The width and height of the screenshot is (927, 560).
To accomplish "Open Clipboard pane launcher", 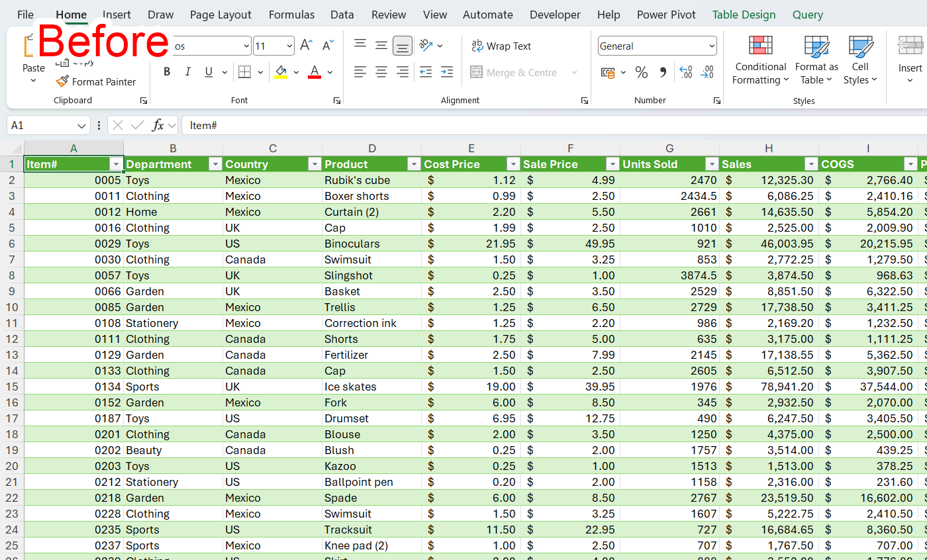I will click(x=144, y=101).
